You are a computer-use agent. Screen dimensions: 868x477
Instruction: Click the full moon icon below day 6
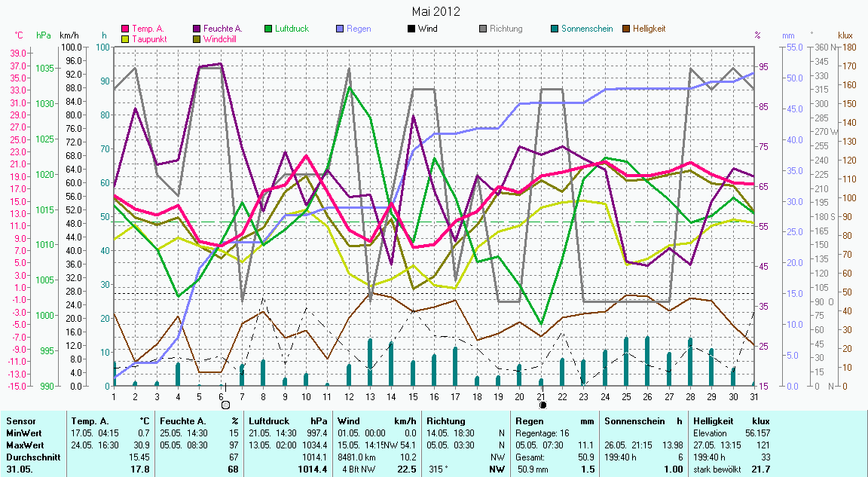coord(225,405)
